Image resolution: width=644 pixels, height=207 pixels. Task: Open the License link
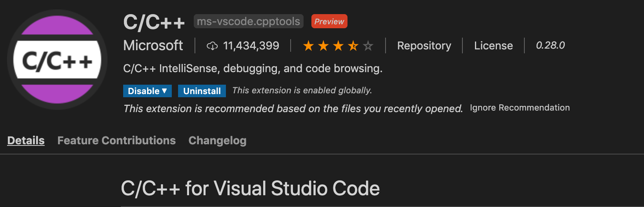(x=493, y=46)
